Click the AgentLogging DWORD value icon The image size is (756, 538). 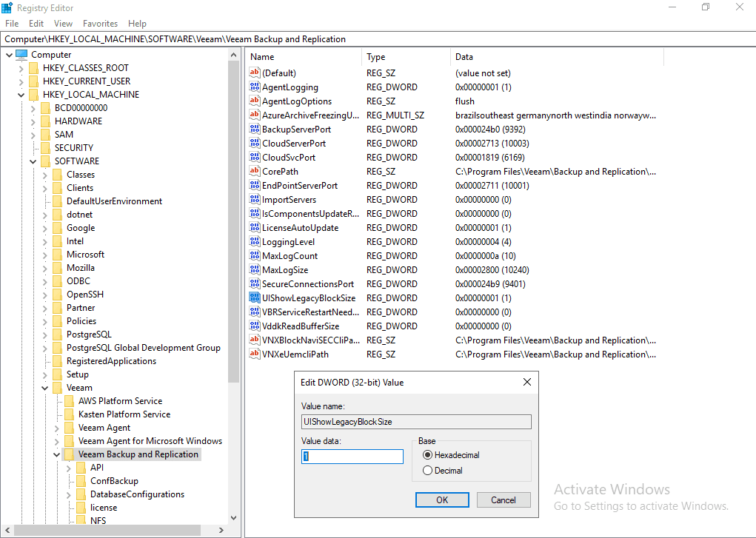[x=255, y=87]
